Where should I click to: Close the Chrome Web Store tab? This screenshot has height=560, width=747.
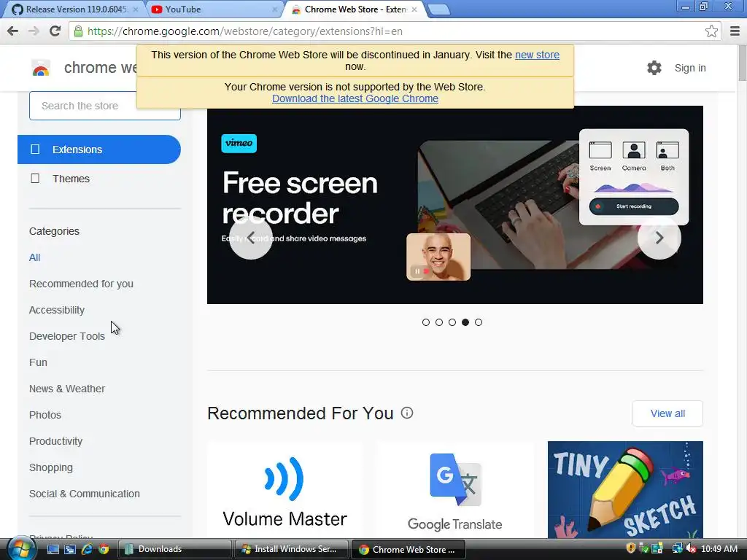[414, 9]
